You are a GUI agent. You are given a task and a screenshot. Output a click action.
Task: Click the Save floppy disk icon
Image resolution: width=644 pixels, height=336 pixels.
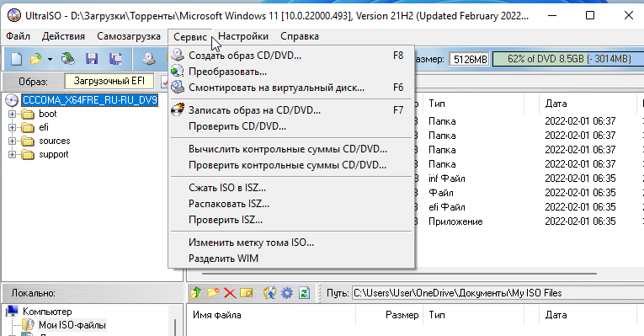point(92,59)
